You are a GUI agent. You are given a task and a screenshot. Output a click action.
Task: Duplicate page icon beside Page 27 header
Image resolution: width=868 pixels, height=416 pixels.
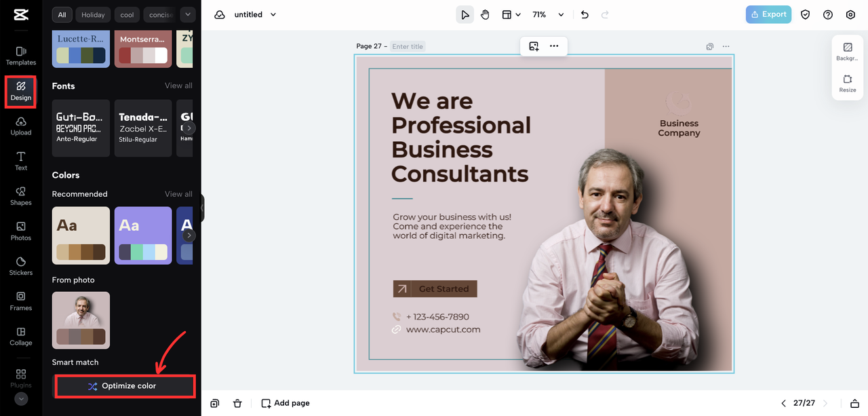(709, 46)
